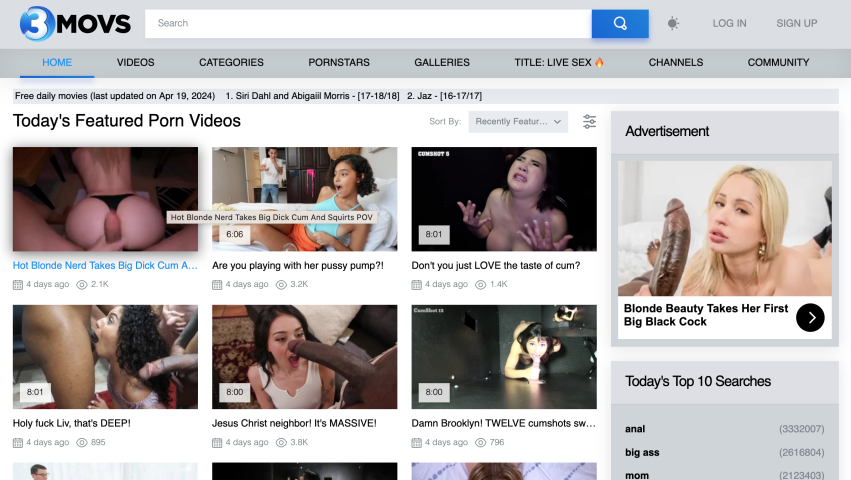Image resolution: width=851 pixels, height=480 pixels.
Task: Click the flame icon on the Live tab
Action: click(600, 62)
